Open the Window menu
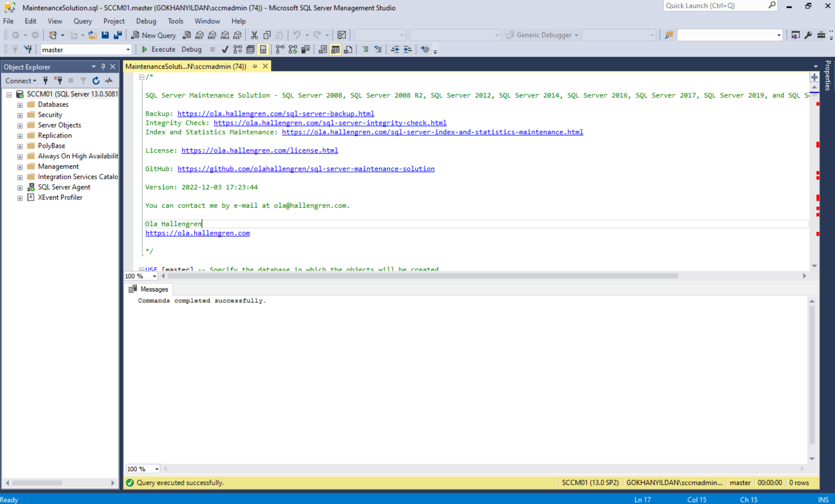The width and height of the screenshot is (835, 504). pos(207,21)
